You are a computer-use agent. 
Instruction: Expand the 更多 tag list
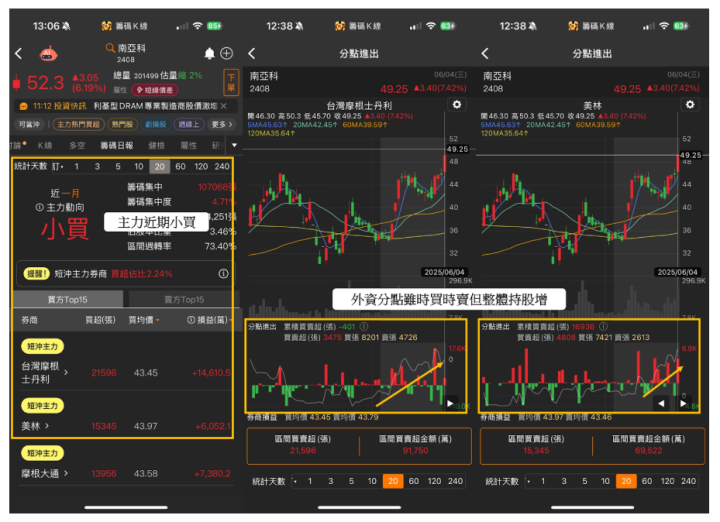[221, 124]
